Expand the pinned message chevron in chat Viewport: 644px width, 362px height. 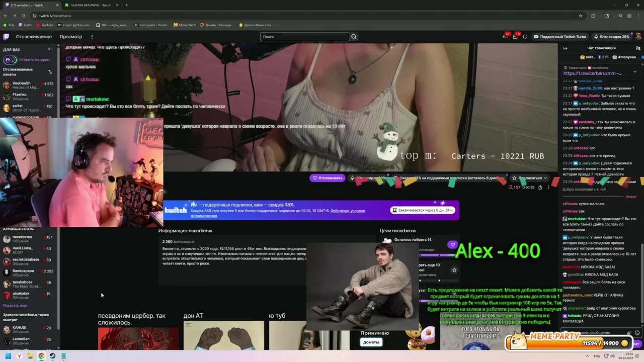[x=634, y=71]
